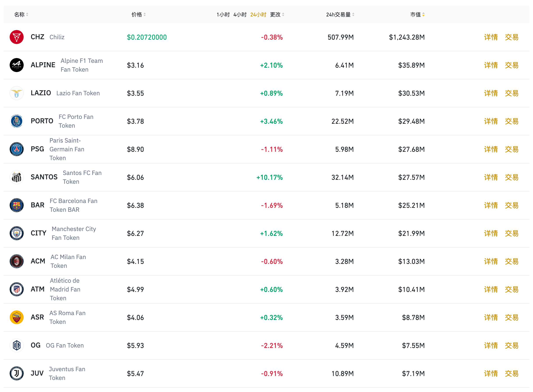View 详情 details for ACM
The height and width of the screenshot is (392, 533).
491,261
